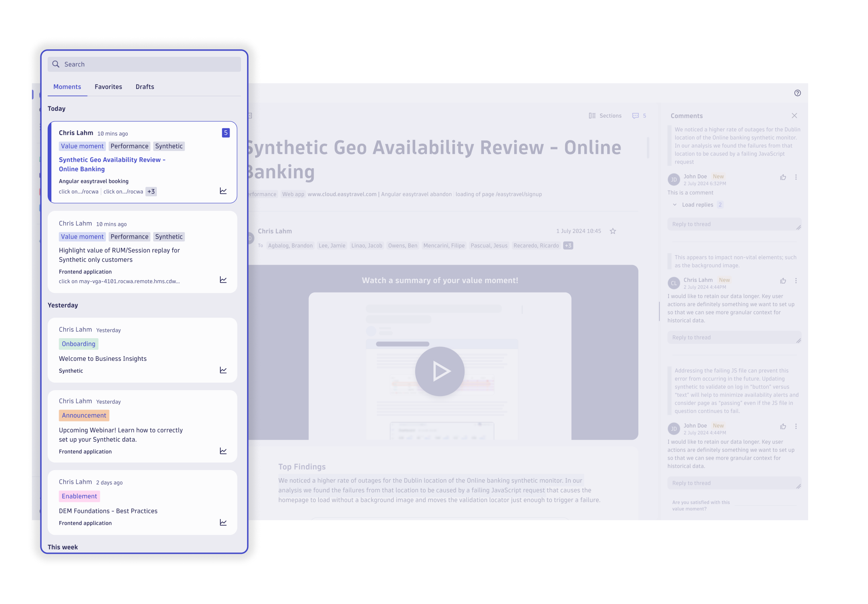Click the chart icon on the Synthetic Geo card

pyautogui.click(x=223, y=191)
